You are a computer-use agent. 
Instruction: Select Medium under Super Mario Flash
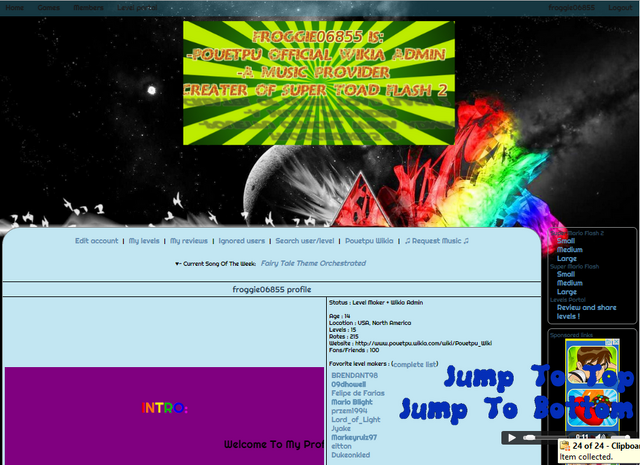coord(570,283)
